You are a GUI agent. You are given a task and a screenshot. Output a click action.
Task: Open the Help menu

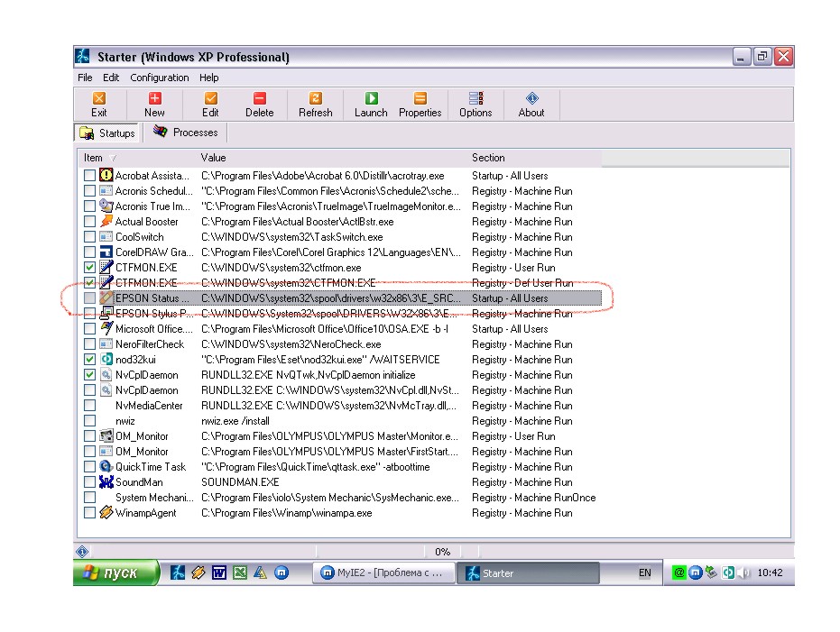click(209, 78)
